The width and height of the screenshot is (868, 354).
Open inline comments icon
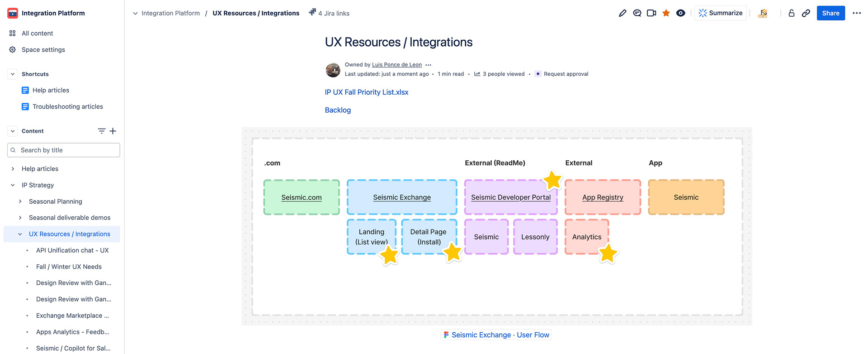tap(637, 13)
